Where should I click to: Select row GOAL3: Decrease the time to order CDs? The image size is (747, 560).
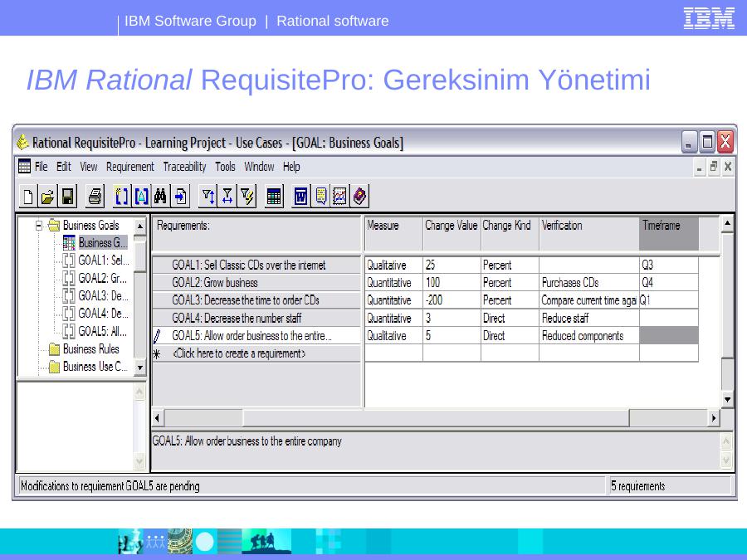point(256,300)
